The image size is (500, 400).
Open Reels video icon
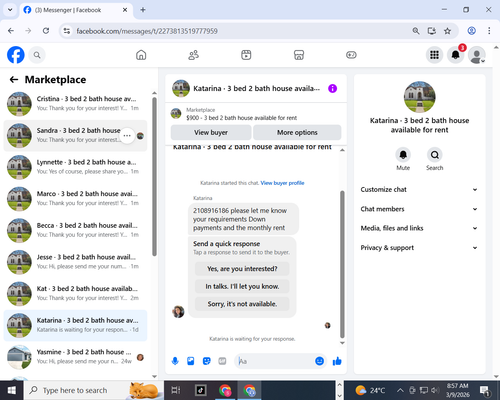[x=246, y=55]
